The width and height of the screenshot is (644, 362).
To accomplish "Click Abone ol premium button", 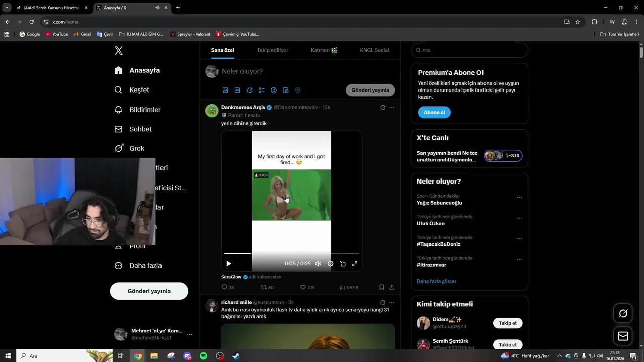I will (434, 112).
